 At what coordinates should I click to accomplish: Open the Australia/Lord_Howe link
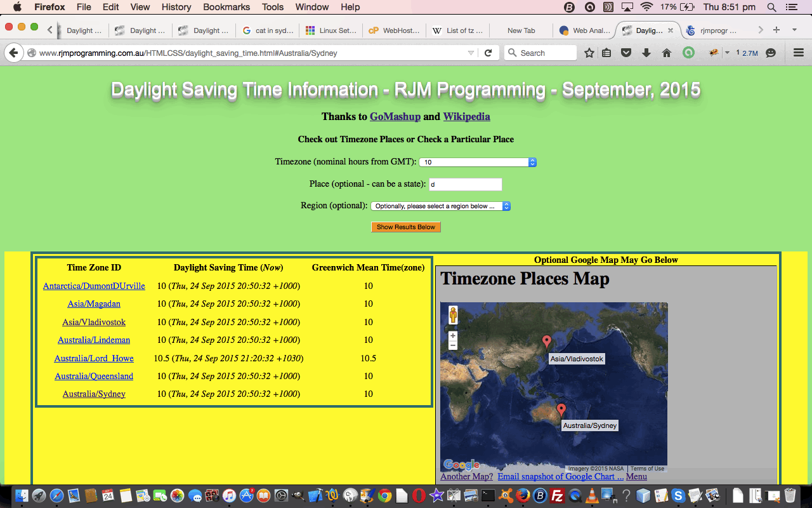94,358
